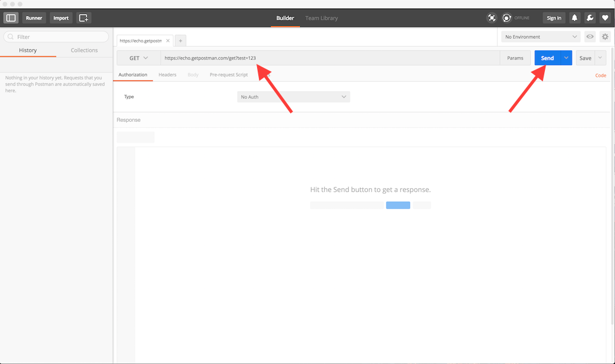Launch the Runner

34,18
